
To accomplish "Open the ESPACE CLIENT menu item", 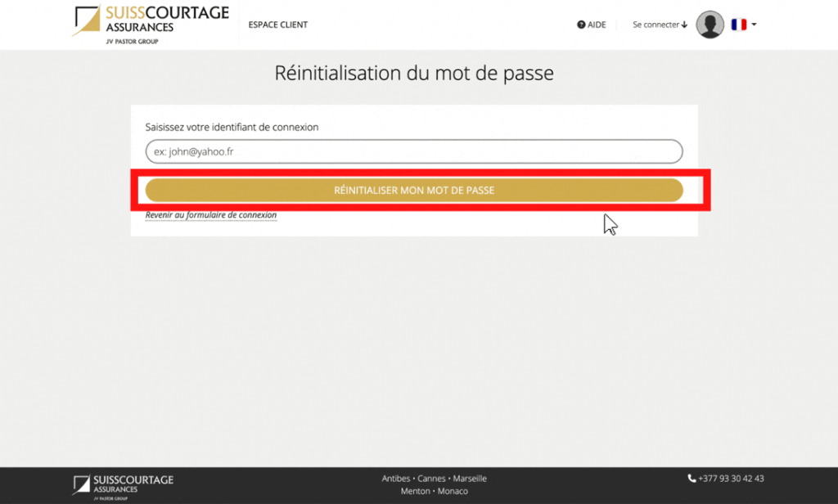I will click(x=278, y=25).
